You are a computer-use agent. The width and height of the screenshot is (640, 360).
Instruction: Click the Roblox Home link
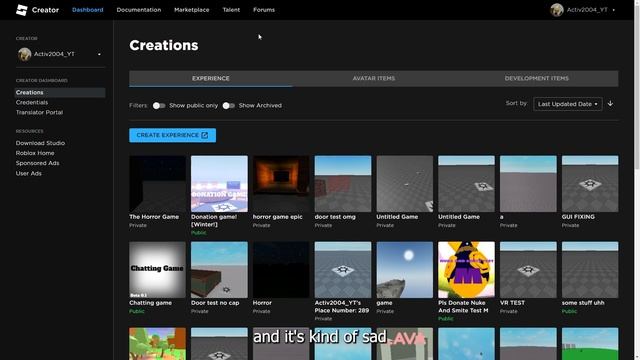click(x=35, y=153)
